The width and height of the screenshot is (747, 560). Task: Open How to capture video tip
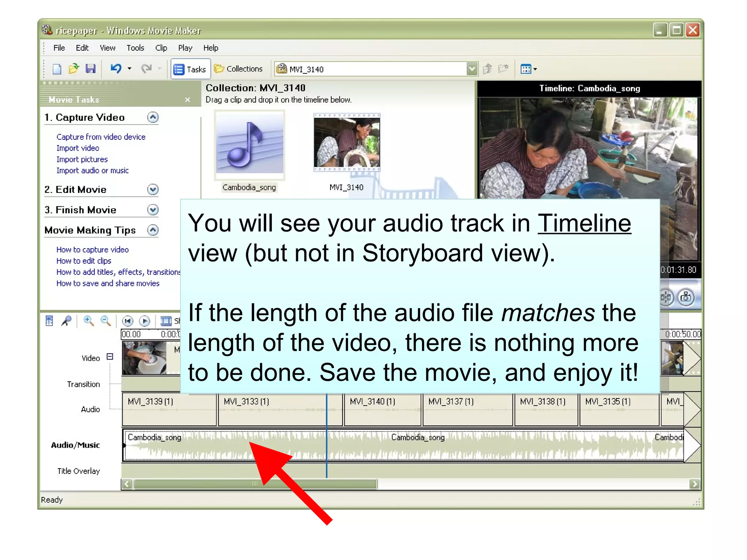click(93, 250)
